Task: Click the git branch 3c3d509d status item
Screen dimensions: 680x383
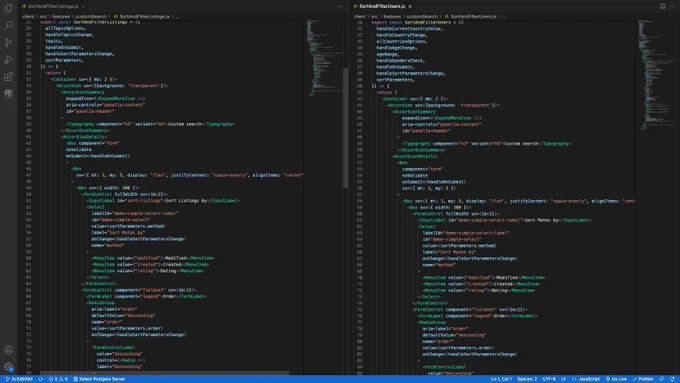Action: [x=19, y=379]
